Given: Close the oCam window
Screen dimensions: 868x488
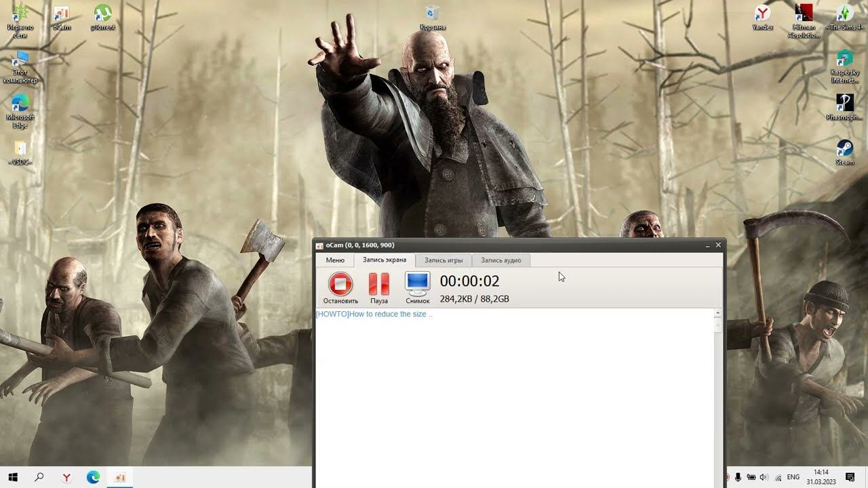Looking at the screenshot, I should pos(719,245).
